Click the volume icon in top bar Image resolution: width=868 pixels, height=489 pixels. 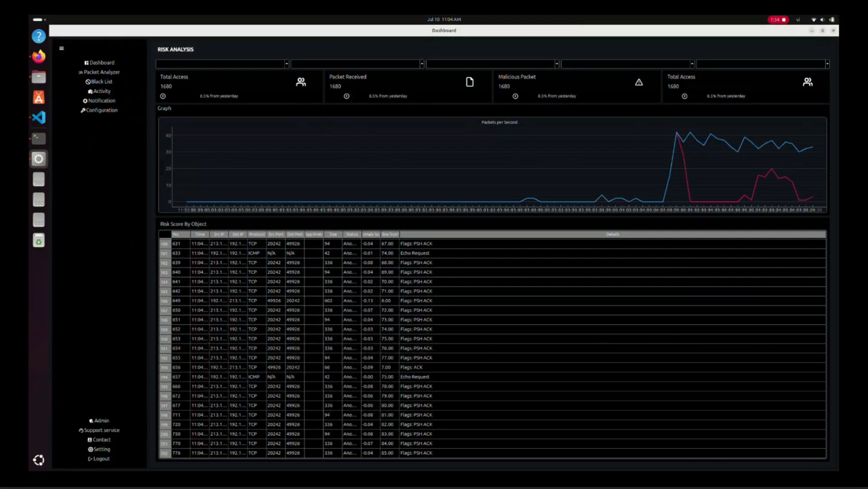(823, 20)
